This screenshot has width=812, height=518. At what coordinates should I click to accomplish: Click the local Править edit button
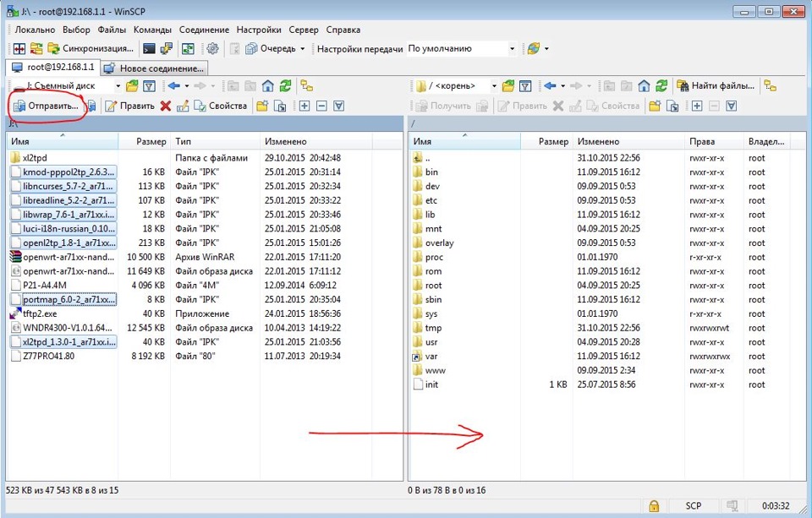point(130,106)
